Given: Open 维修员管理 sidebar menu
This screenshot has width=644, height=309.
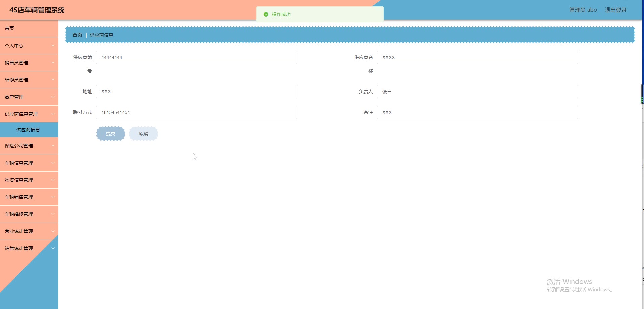Looking at the screenshot, I should tap(29, 80).
